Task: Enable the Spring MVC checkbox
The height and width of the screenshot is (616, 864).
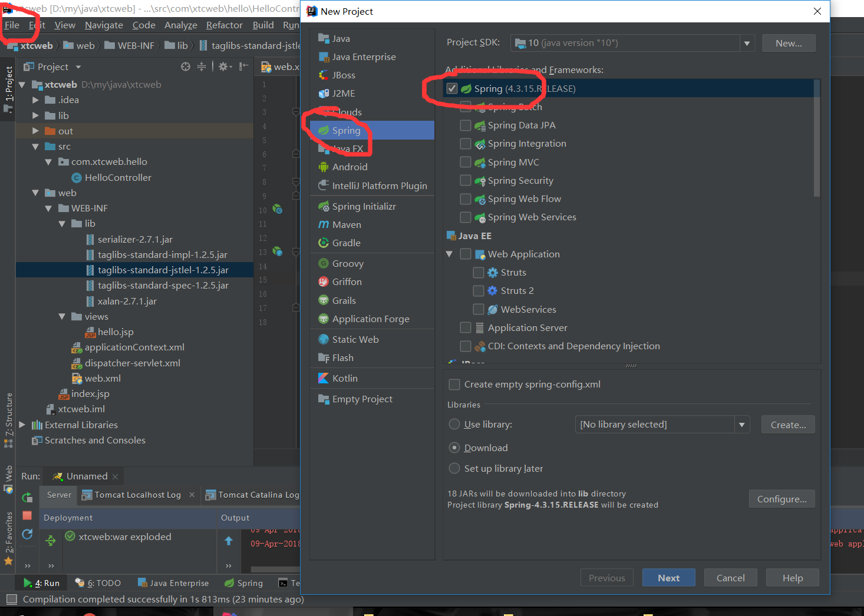Action: pos(466,162)
